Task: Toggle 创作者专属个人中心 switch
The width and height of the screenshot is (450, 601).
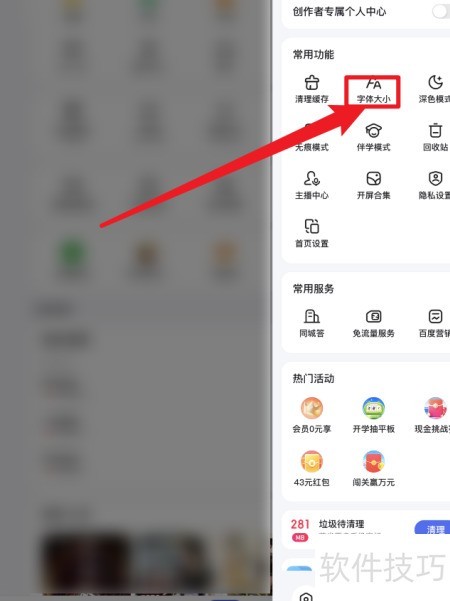Action: pos(441,11)
